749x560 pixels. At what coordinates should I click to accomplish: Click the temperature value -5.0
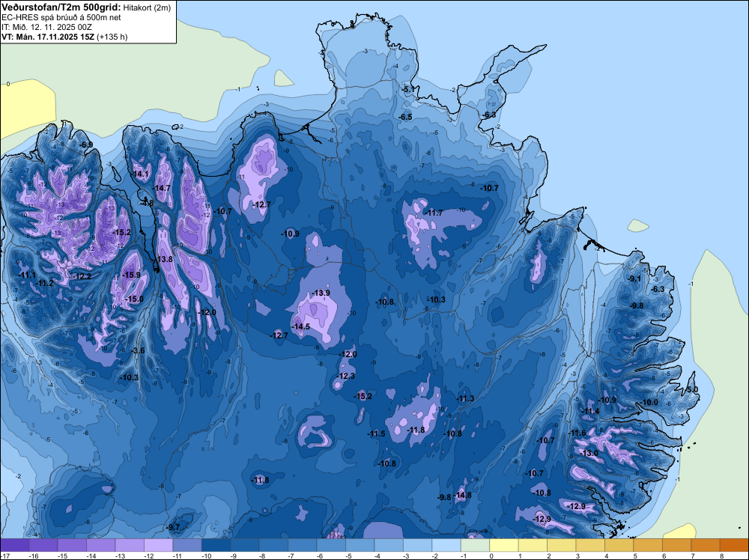click(692, 389)
